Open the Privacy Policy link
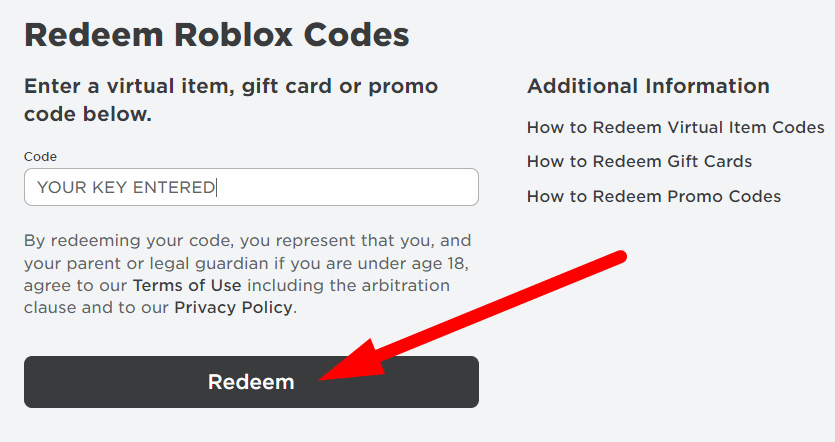Image resolution: width=835 pixels, height=442 pixels. 233,307
